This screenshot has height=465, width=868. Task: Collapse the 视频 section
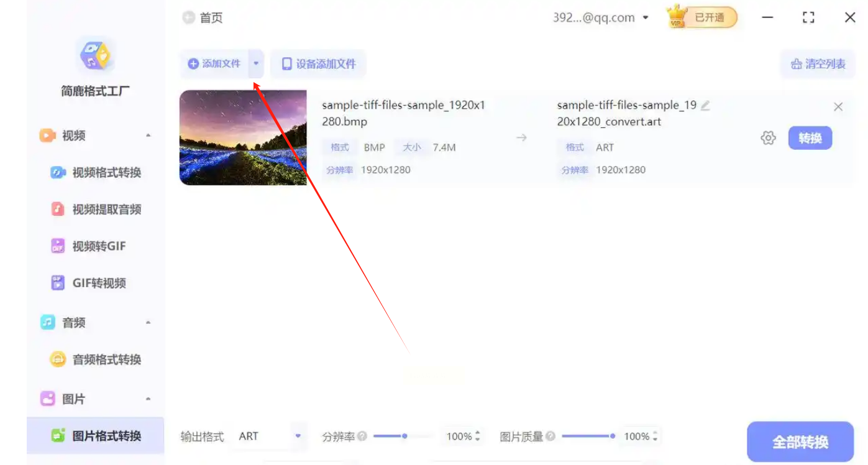[148, 136]
